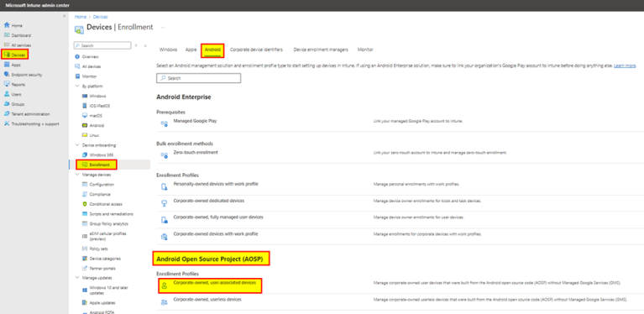Screen dimensions: 644x314
Task: Switch to the Monitor tab
Action: tap(365, 50)
